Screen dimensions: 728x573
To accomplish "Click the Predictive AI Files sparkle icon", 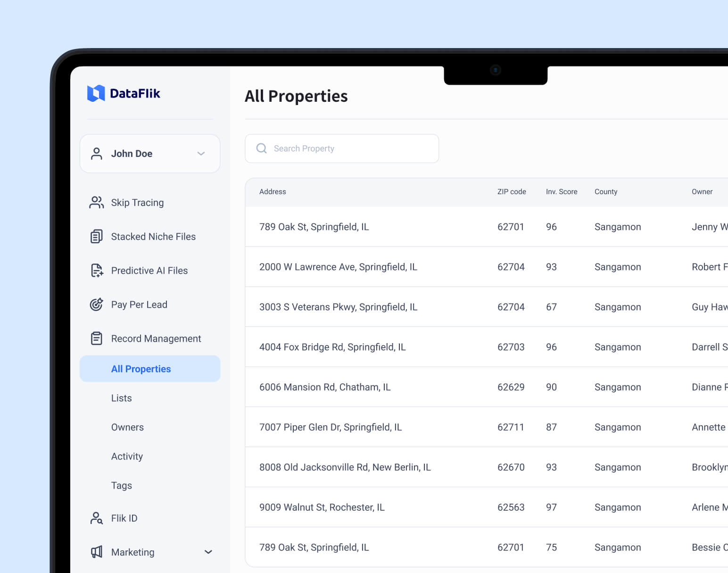I will pyautogui.click(x=97, y=270).
